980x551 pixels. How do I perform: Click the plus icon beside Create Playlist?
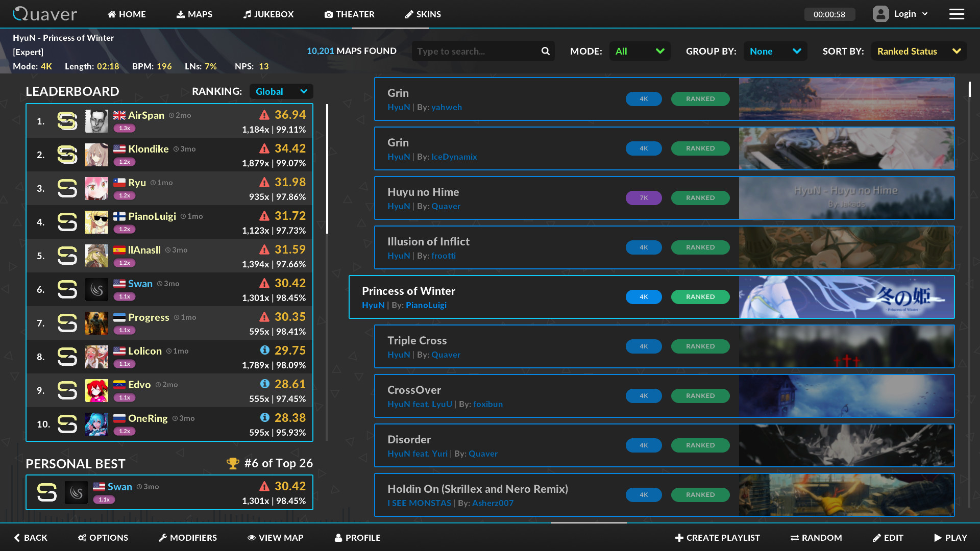click(679, 538)
